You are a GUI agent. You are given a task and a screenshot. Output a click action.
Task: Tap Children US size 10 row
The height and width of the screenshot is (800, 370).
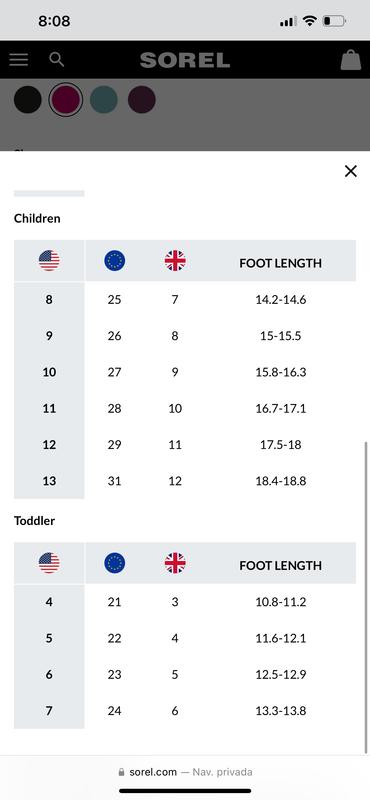click(185, 372)
